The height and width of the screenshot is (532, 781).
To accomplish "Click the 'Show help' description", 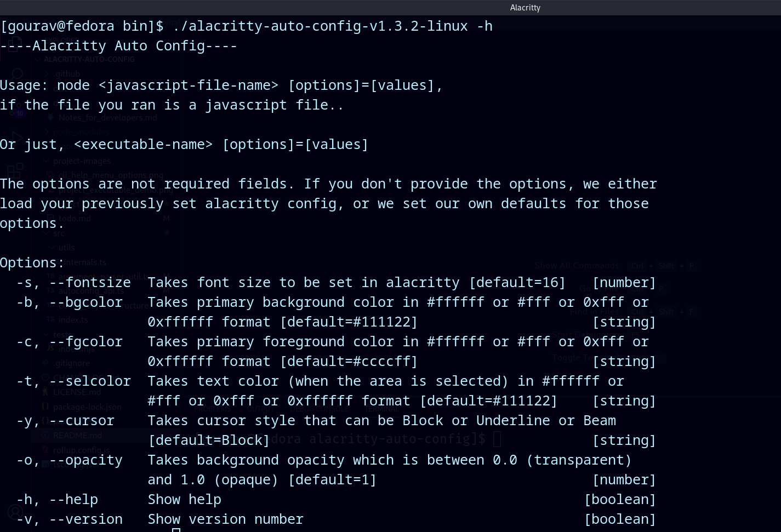I will tap(185, 499).
